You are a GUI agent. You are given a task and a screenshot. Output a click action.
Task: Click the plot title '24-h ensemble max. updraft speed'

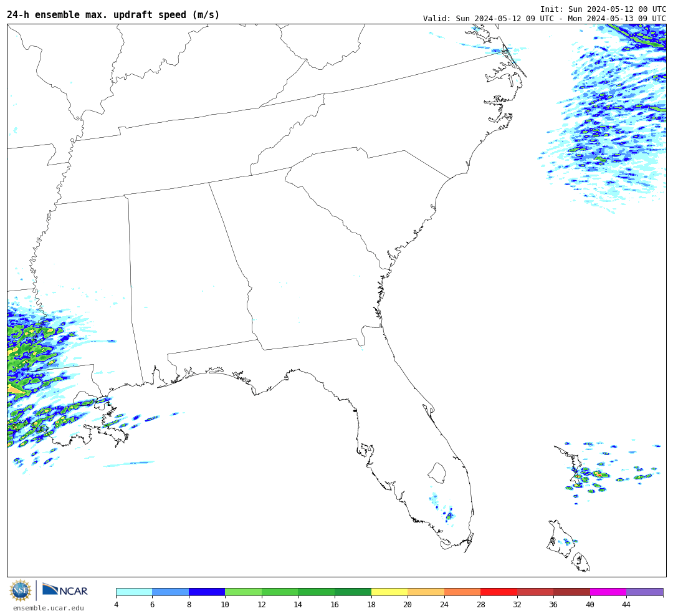pos(113,14)
